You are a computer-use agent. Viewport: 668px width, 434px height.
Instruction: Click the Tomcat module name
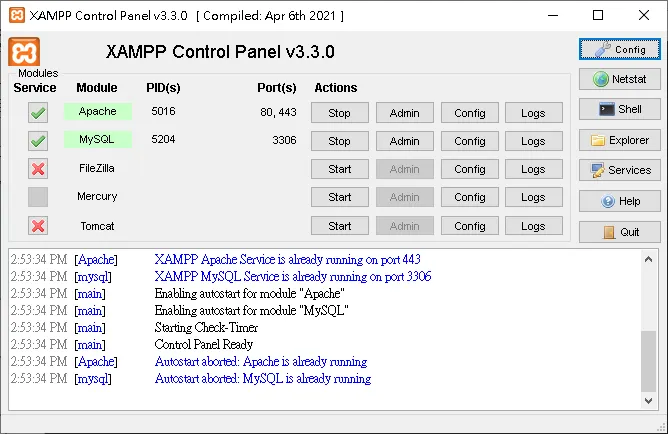click(x=98, y=226)
